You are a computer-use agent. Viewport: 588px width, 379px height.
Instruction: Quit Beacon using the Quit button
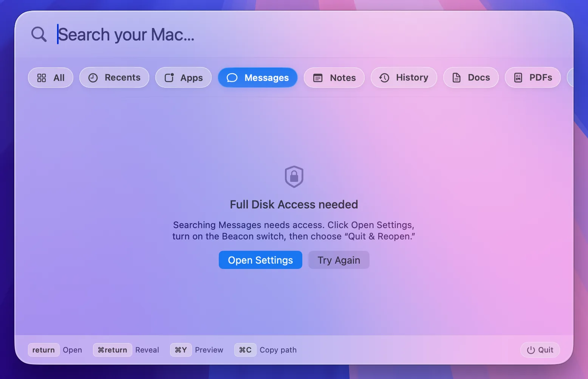tap(540, 350)
